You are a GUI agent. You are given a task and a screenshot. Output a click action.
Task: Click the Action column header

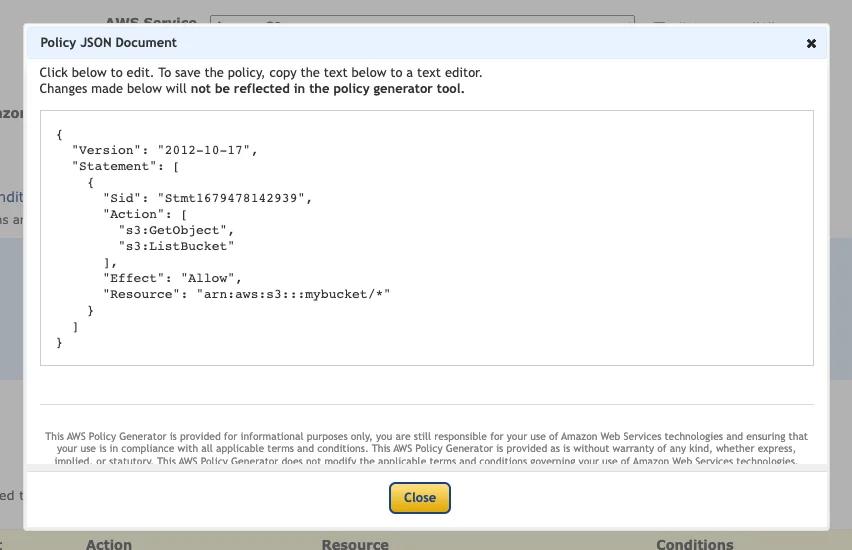(109, 544)
